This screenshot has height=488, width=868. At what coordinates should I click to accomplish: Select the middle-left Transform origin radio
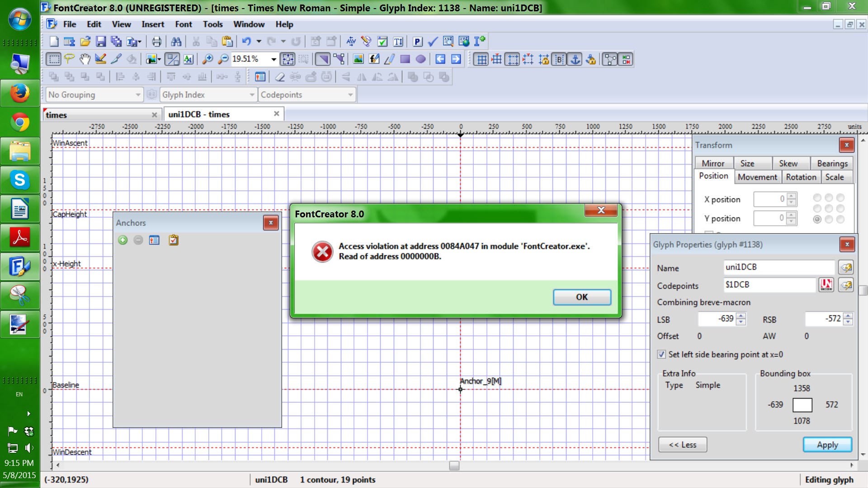point(817,208)
